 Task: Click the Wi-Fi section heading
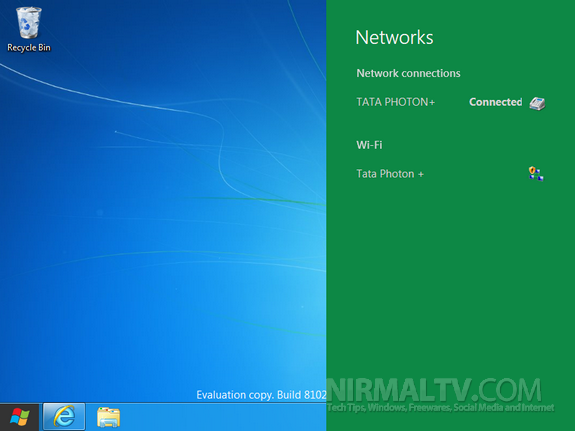[369, 145]
